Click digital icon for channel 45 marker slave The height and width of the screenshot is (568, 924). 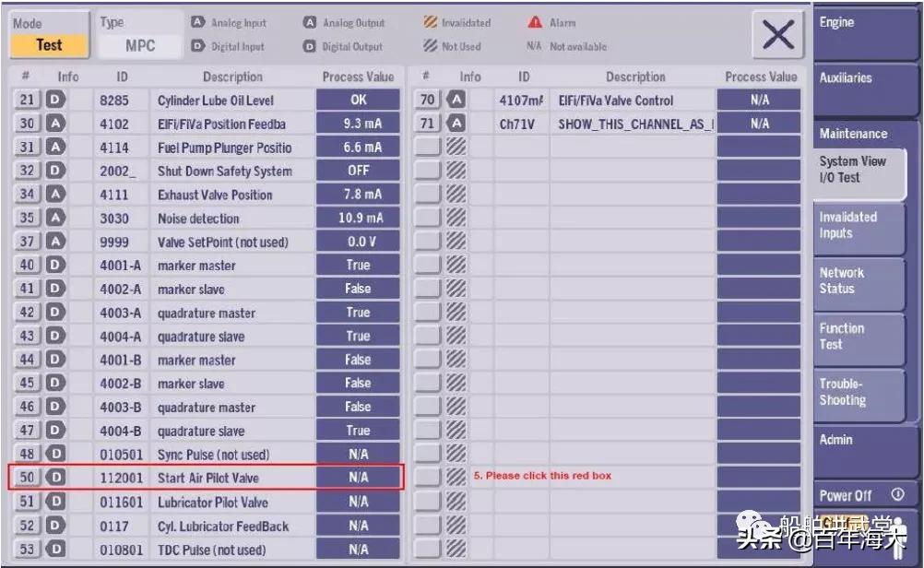[56, 383]
